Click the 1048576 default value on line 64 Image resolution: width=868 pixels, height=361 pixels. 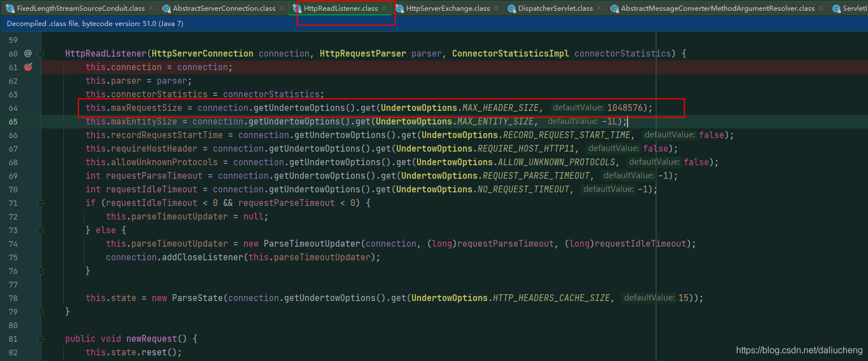pyautogui.click(x=625, y=108)
